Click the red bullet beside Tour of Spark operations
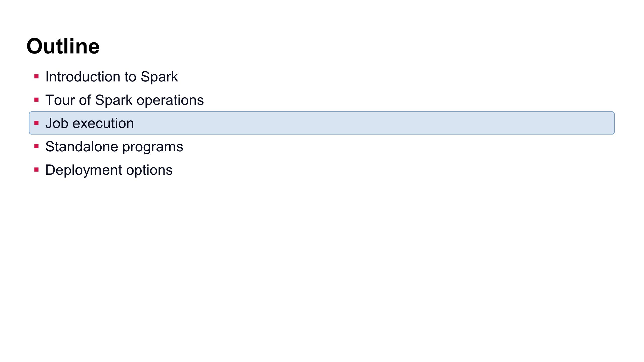The image size is (644, 362). coord(36,100)
